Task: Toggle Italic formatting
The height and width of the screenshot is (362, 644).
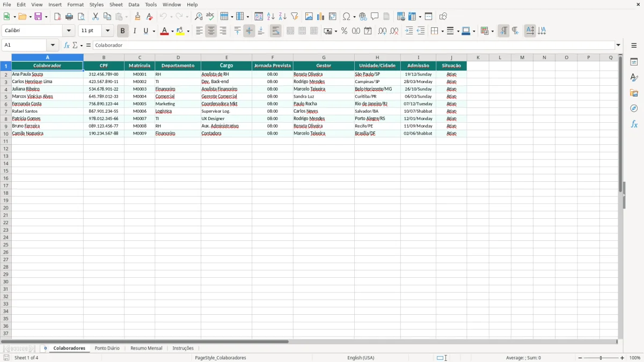Action: [x=134, y=31]
